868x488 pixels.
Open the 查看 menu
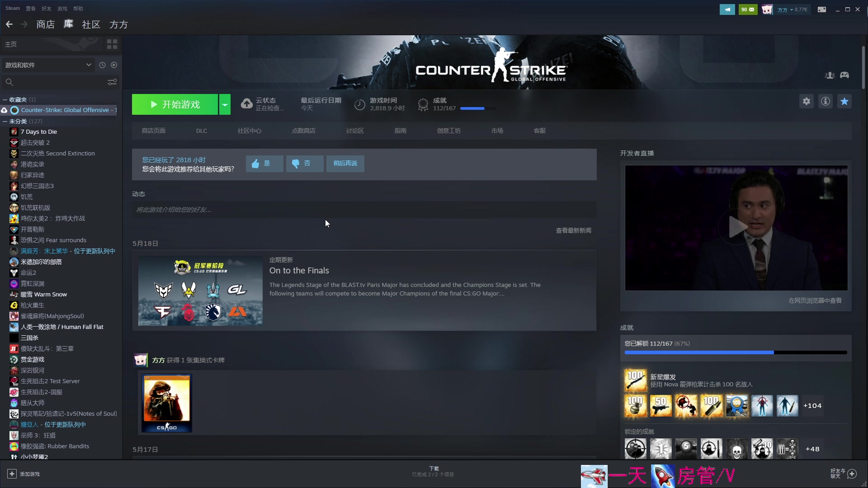click(30, 8)
